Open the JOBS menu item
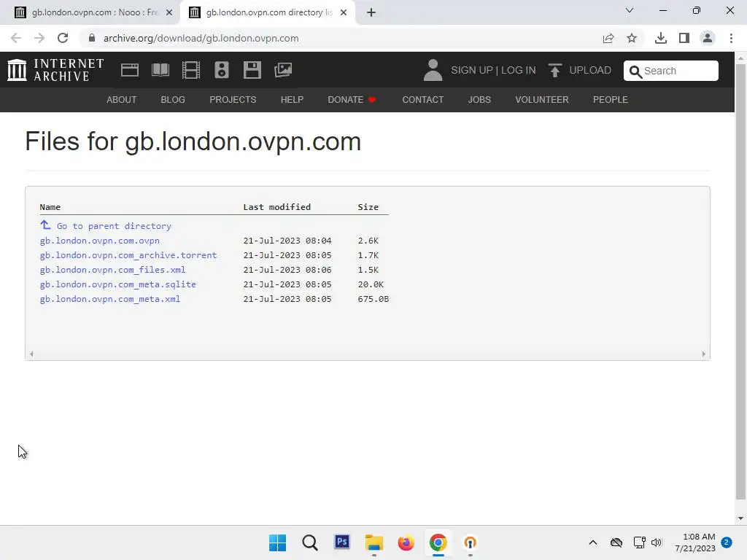This screenshot has width=747, height=560. tap(479, 99)
